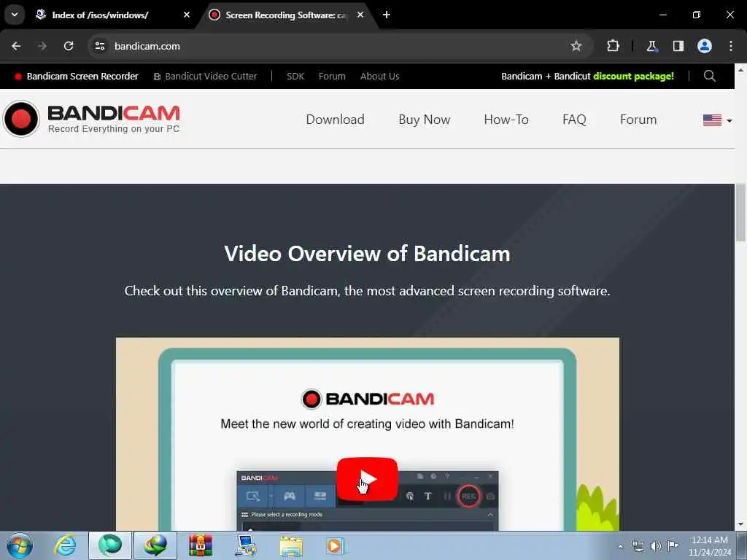The image size is (747, 560).
Task: Close the Index of /isos/windows/ tab
Action: pyautogui.click(x=187, y=15)
